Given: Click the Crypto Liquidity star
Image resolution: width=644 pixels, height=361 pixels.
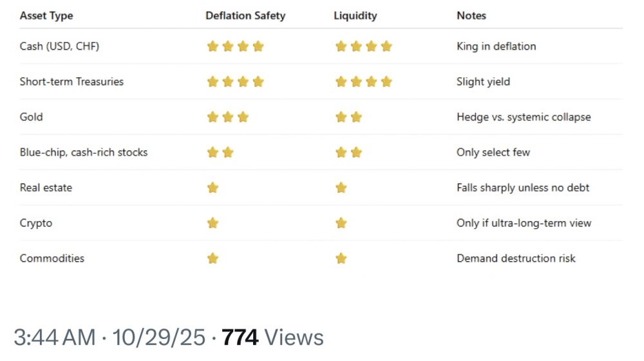Looking at the screenshot, I should pos(341,223).
